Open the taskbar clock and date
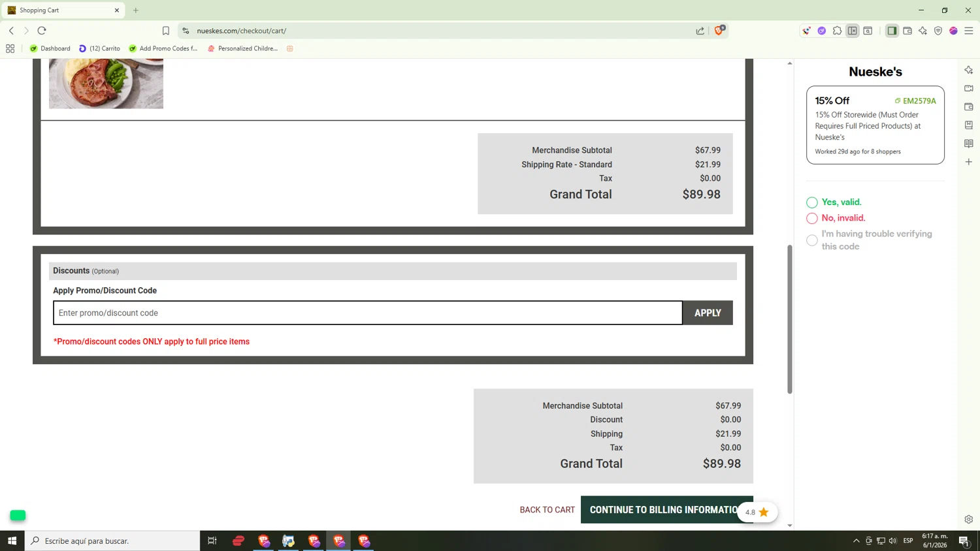980x551 pixels. [x=935, y=541]
